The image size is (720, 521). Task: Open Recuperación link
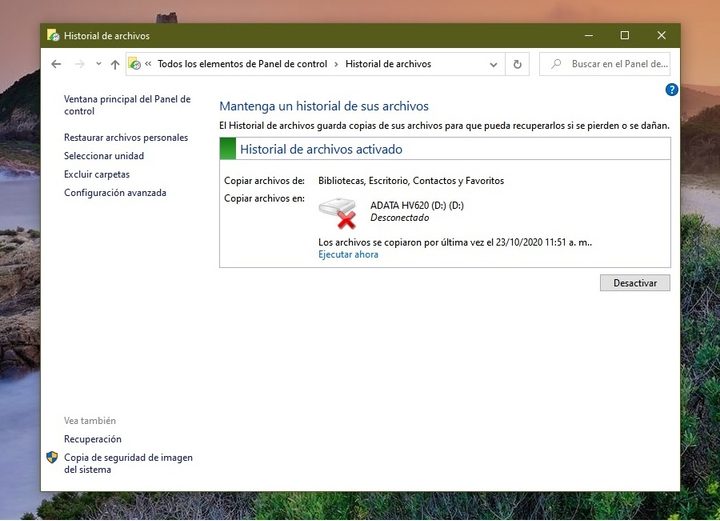coord(92,439)
